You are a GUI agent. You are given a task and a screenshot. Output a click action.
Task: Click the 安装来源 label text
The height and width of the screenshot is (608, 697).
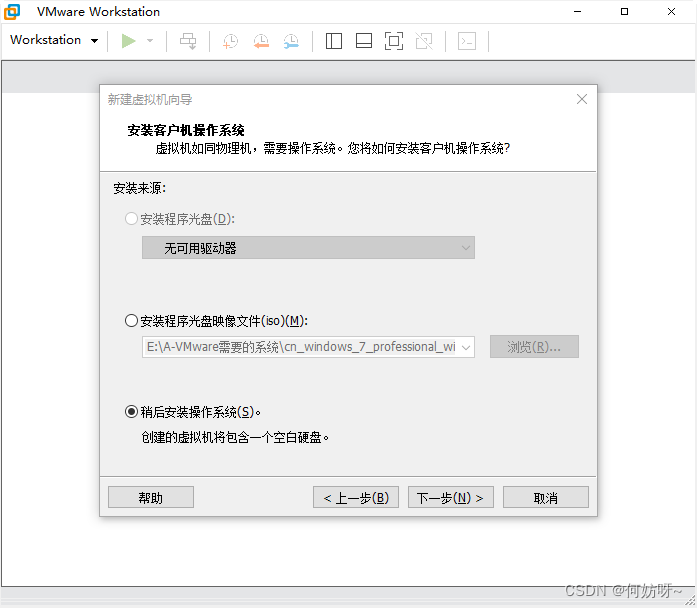coord(140,188)
